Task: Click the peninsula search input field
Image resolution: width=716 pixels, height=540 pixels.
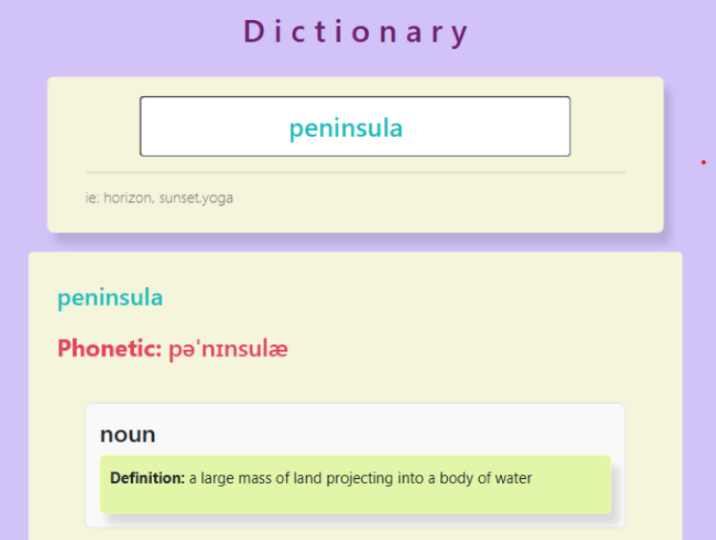Action: (x=355, y=127)
